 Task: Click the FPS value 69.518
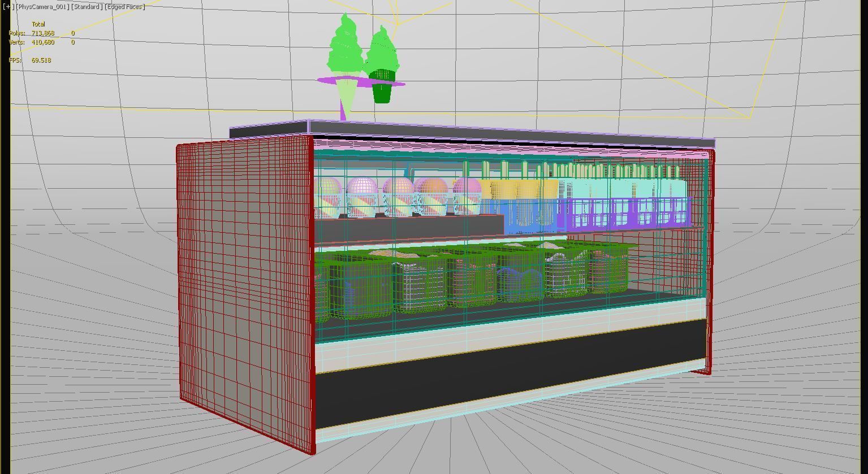(41, 60)
